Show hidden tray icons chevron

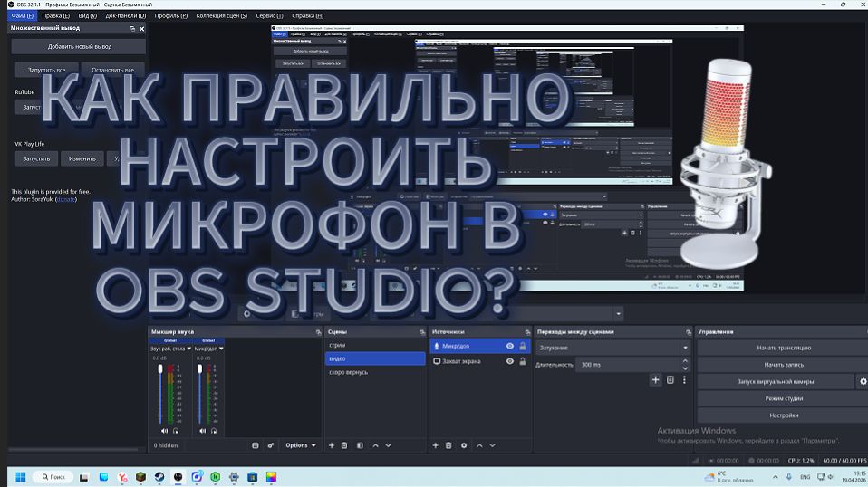coord(775,476)
